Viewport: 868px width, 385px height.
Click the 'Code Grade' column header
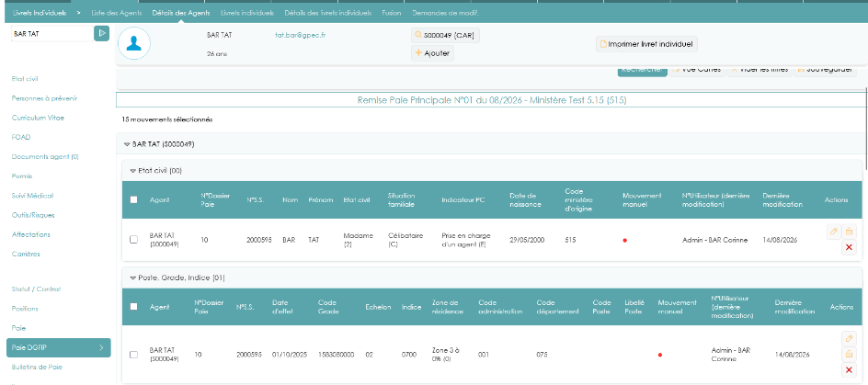point(327,307)
